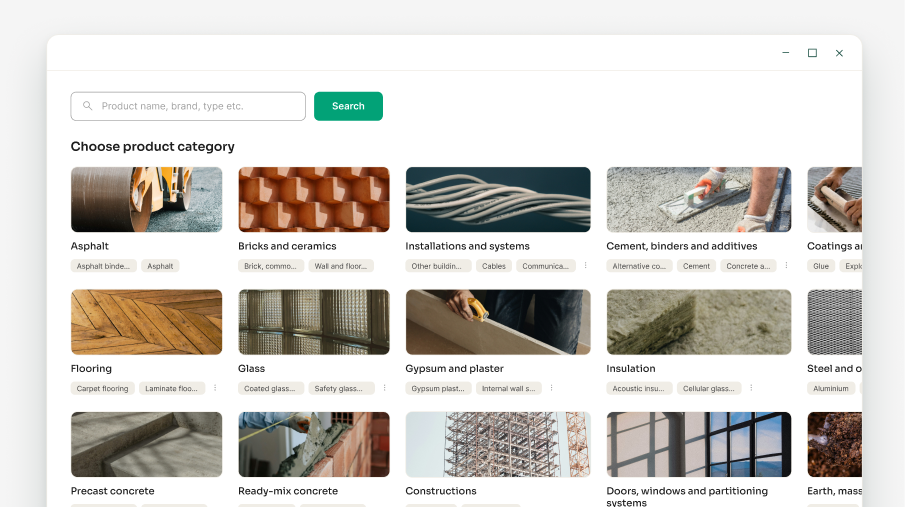
Task: Click the 'Cables' tag
Action: (493, 266)
